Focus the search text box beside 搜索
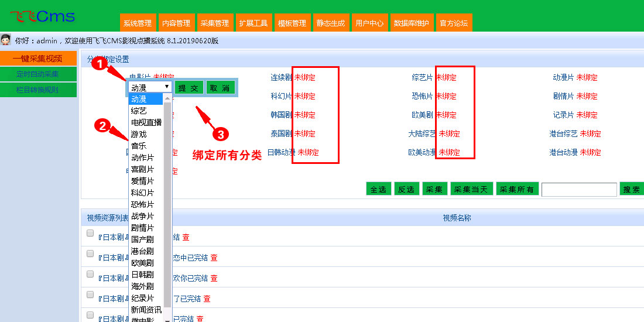 tap(578, 189)
